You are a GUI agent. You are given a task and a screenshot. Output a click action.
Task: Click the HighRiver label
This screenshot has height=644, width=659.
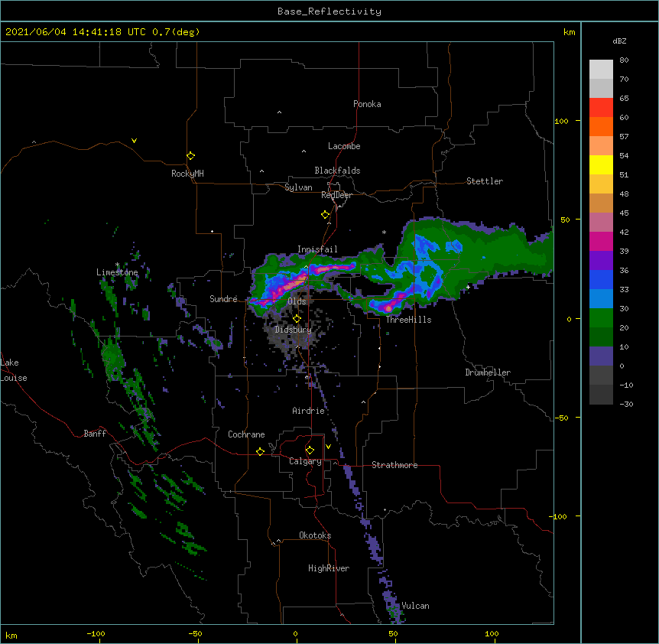(x=329, y=568)
